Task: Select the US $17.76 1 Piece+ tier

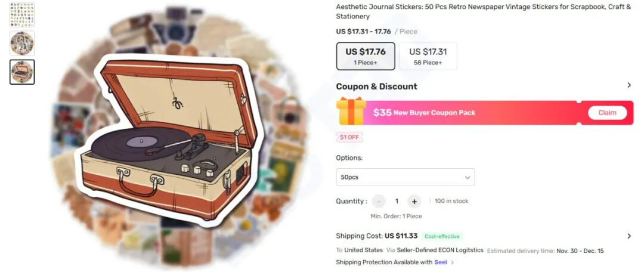Action: [366, 56]
